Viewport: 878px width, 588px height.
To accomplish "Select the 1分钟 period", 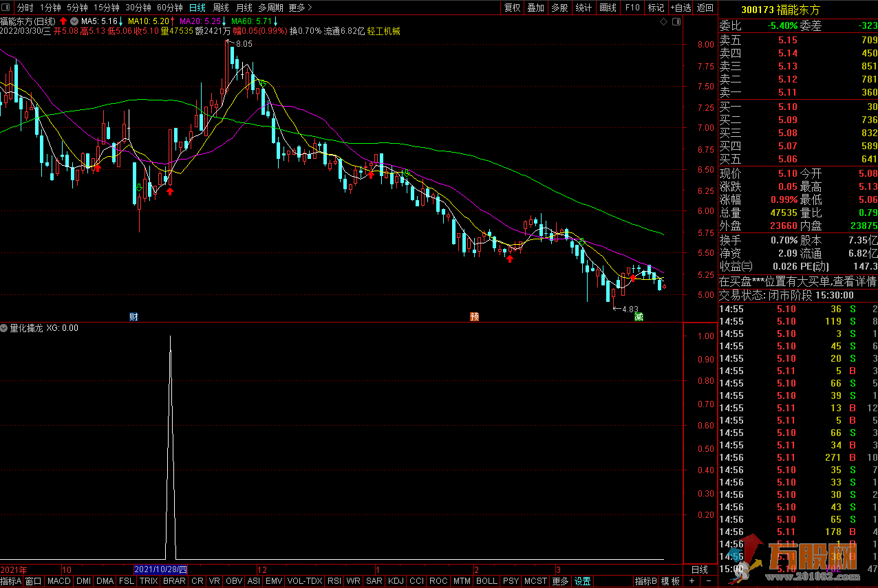I will 50,8.
